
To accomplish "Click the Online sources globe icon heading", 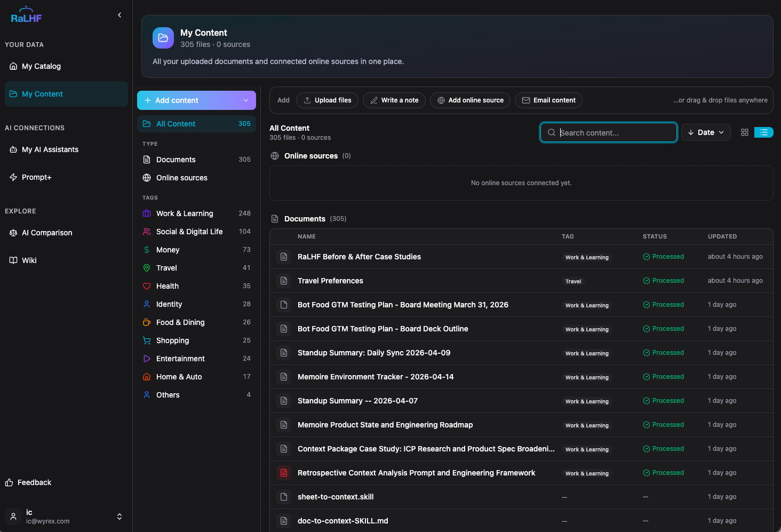I will (x=275, y=156).
